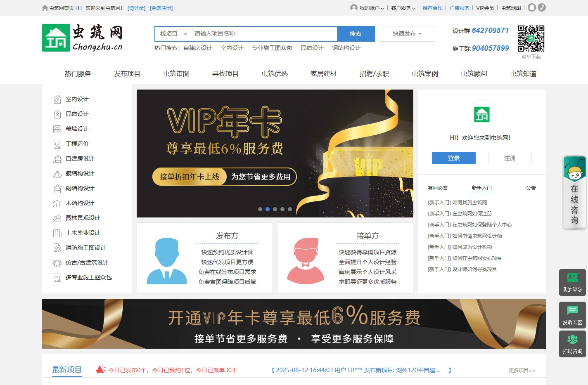Click the blue 搜索 button
The image size is (588, 385).
356,34
